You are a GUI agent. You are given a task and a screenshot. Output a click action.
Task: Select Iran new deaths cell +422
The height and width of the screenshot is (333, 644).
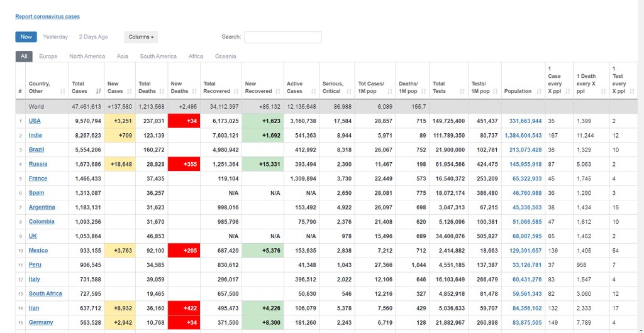point(184,308)
